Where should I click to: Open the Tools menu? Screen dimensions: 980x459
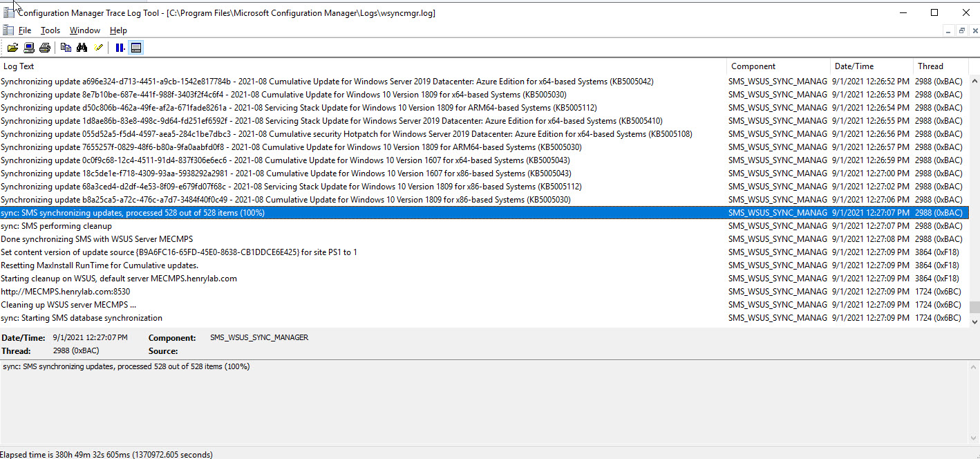click(50, 30)
